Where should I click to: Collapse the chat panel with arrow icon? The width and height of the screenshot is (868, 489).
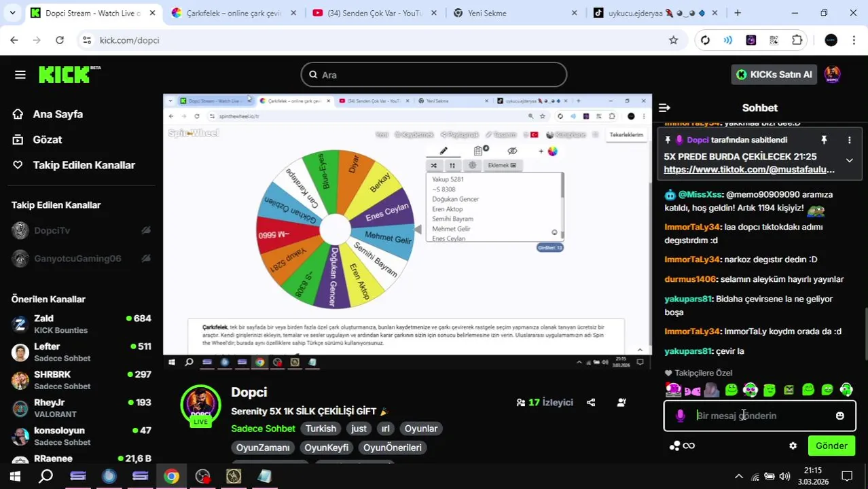664,108
